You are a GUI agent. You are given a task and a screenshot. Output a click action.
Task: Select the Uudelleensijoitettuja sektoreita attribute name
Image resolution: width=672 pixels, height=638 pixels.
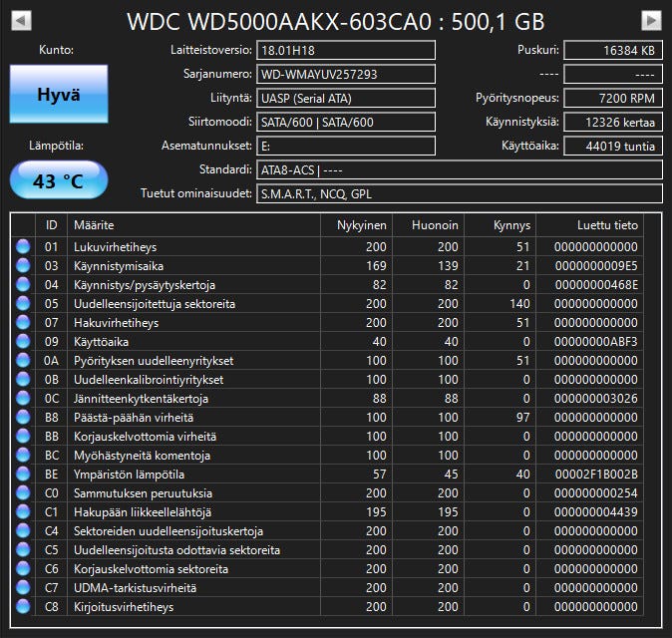(x=155, y=304)
